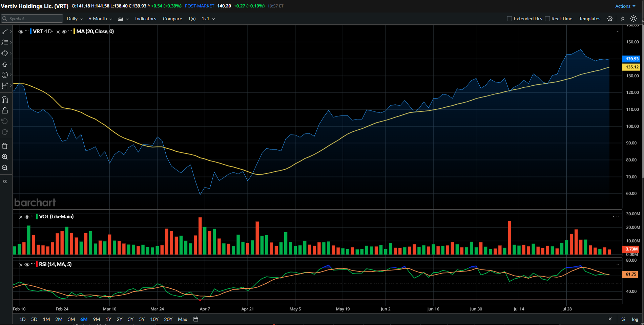Open VOL study more-options dots
Image resolution: width=644 pixels, height=325 pixels.
point(33,216)
